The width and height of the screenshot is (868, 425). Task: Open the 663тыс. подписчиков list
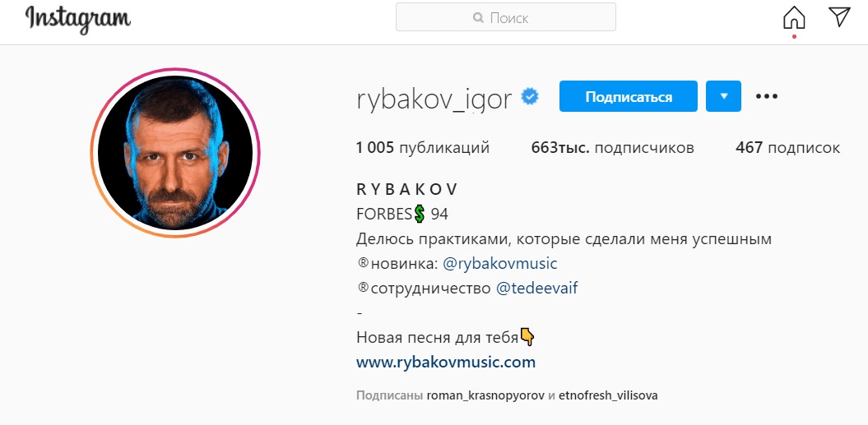pyautogui.click(x=612, y=148)
